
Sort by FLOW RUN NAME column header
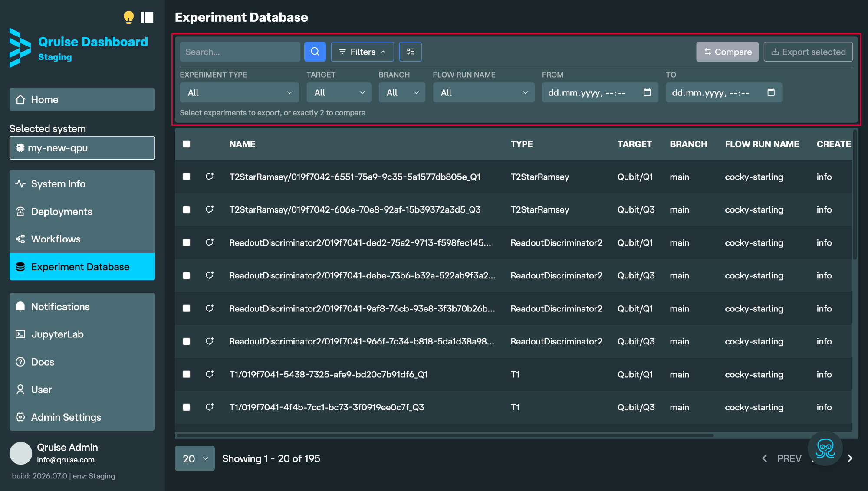point(762,144)
